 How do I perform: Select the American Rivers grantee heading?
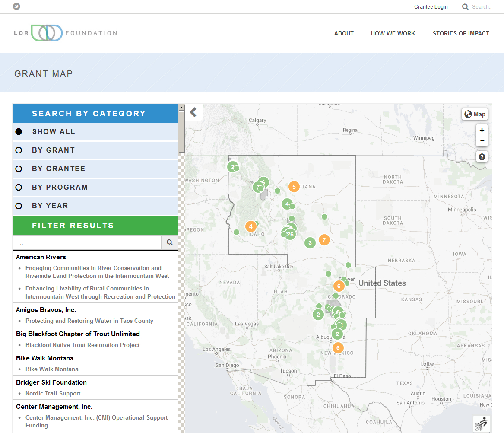click(x=41, y=257)
